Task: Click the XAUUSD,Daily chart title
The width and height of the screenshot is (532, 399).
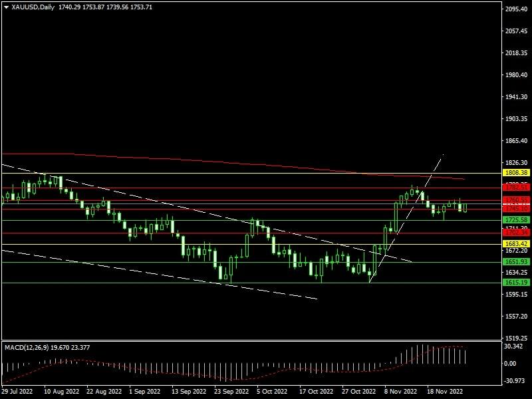Action: point(33,7)
